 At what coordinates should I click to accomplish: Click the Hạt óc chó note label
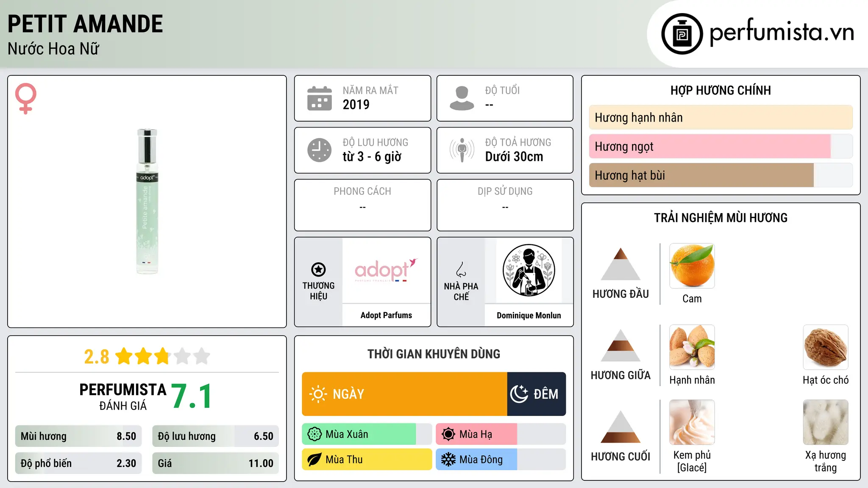(x=826, y=380)
